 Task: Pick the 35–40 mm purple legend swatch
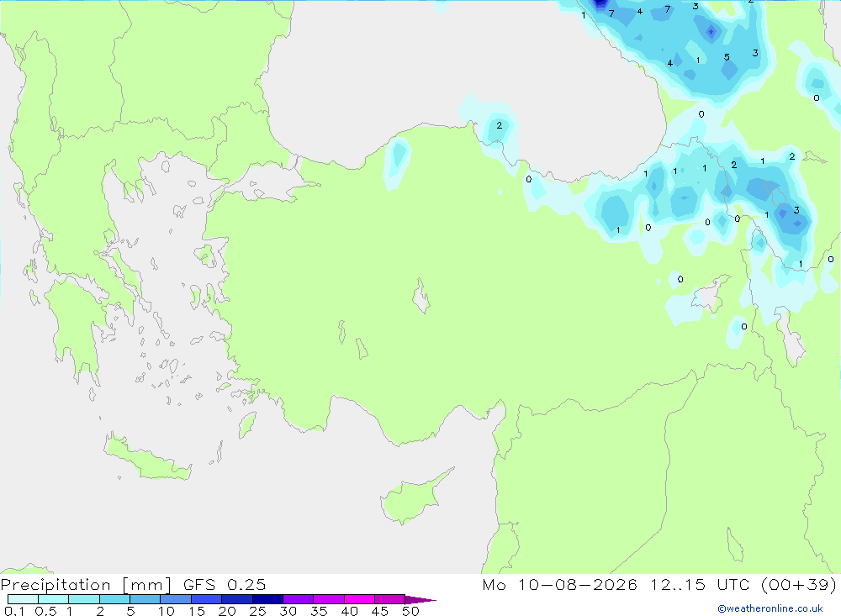(329, 599)
